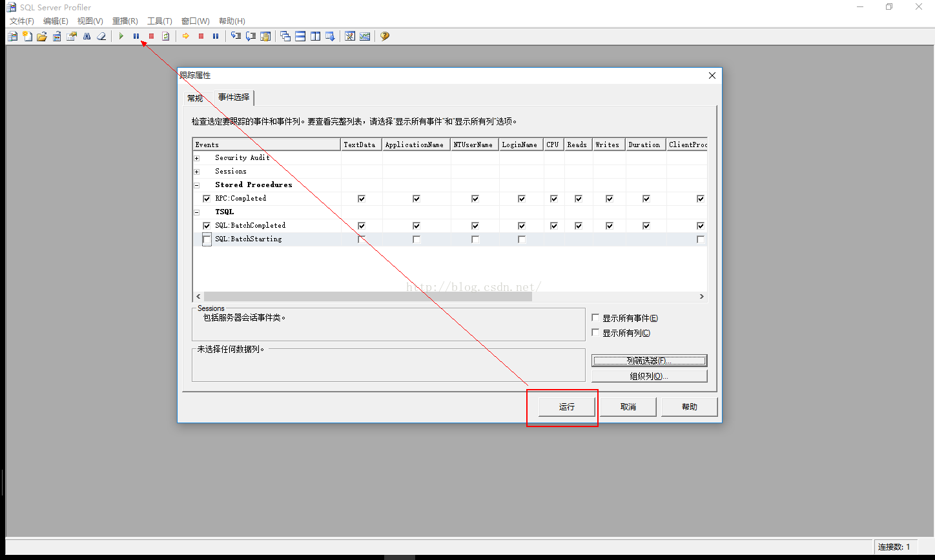Enable the 显示所有事件 checkbox
Screen dimensions: 935x560
tap(595, 317)
